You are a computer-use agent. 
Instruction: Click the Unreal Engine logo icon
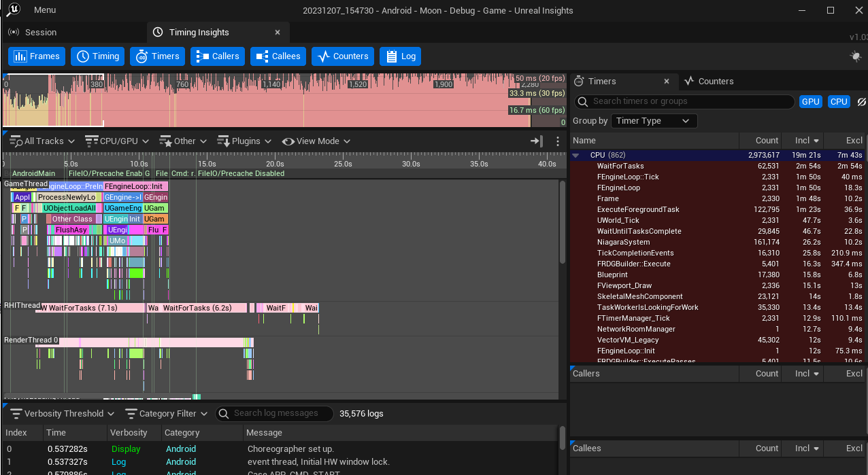14,10
